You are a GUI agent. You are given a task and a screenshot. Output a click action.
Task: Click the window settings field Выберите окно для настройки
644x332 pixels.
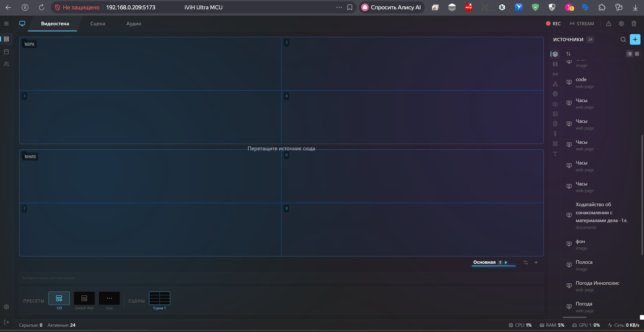tap(281, 278)
